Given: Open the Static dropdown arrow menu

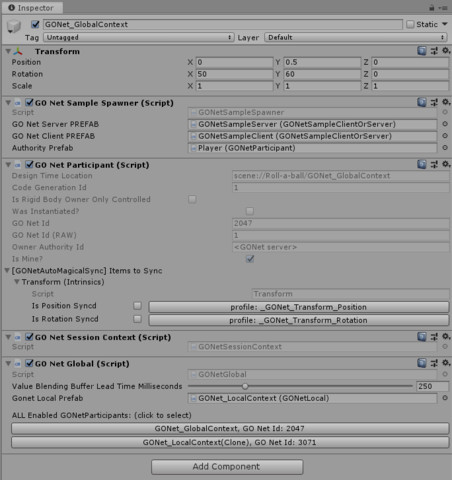Looking at the screenshot, I should pos(445,24).
